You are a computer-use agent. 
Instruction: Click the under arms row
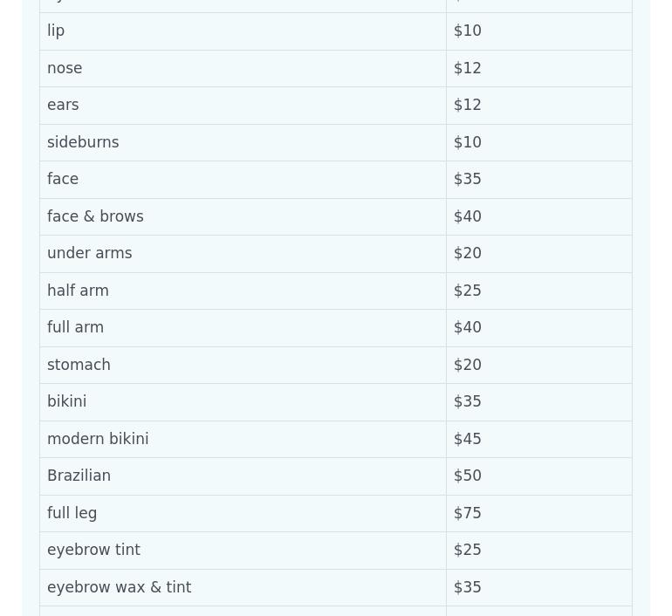point(90,253)
